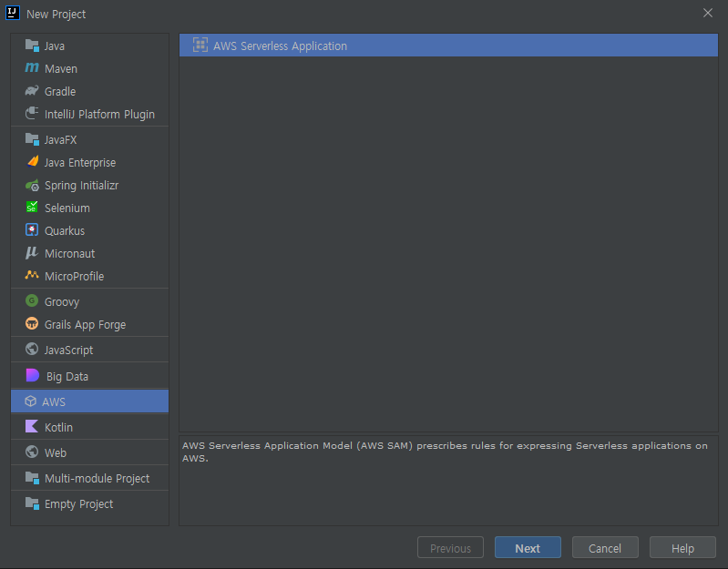The width and height of the screenshot is (728, 569).
Task: Click the AWS SAM description text
Action: click(445, 452)
